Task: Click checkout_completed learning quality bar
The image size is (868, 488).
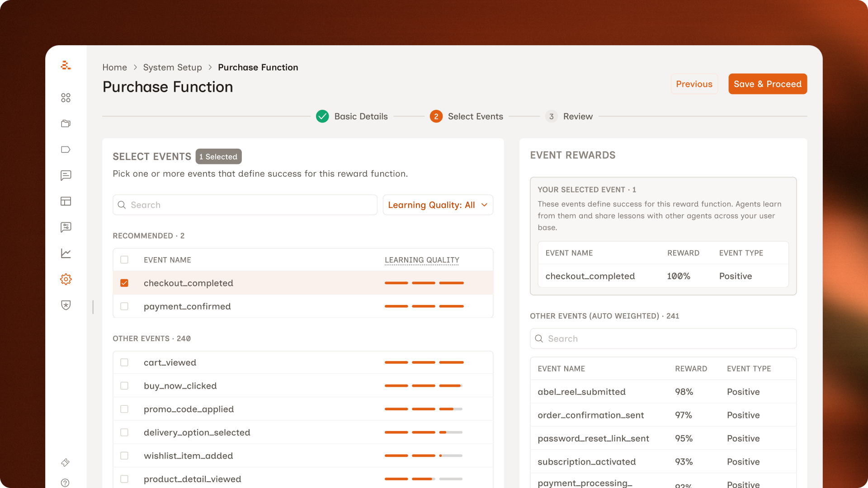Action: (x=424, y=283)
